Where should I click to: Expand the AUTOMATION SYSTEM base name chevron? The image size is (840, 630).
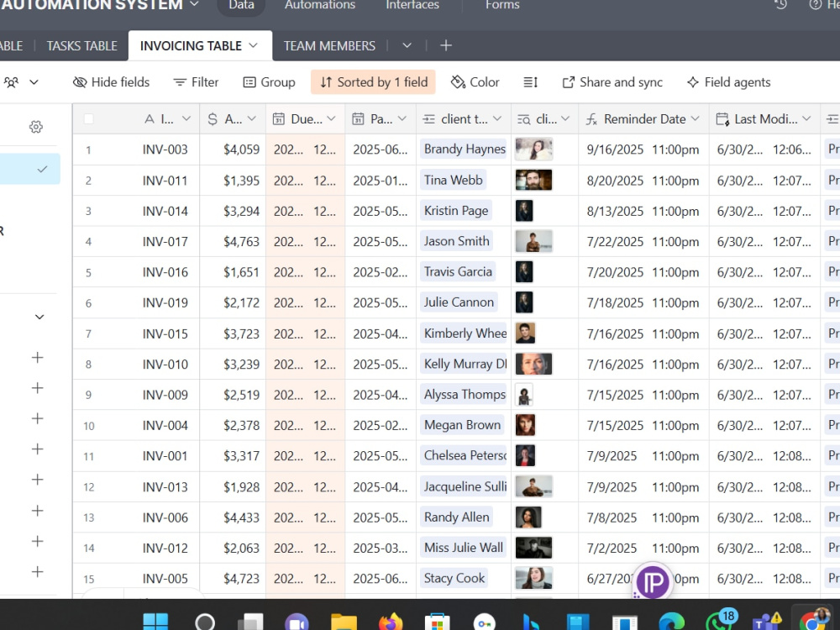click(195, 4)
